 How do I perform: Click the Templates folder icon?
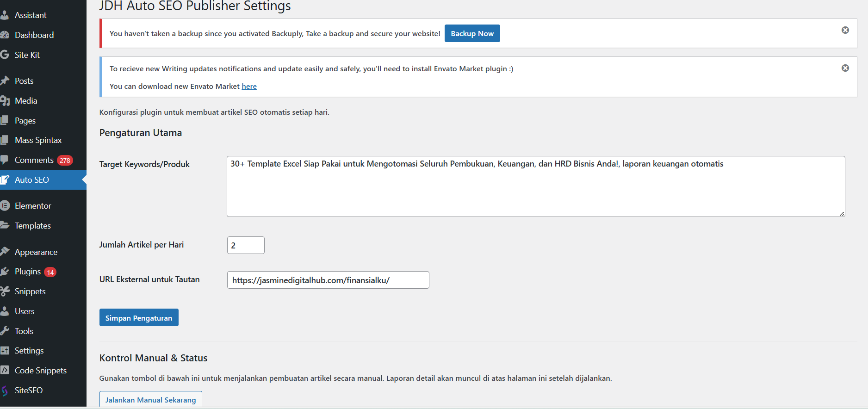tap(5, 226)
